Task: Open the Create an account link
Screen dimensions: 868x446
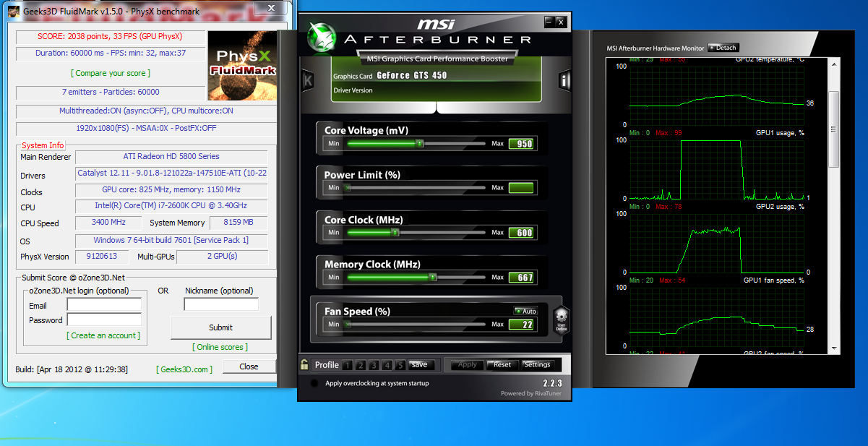Action: click(x=104, y=335)
